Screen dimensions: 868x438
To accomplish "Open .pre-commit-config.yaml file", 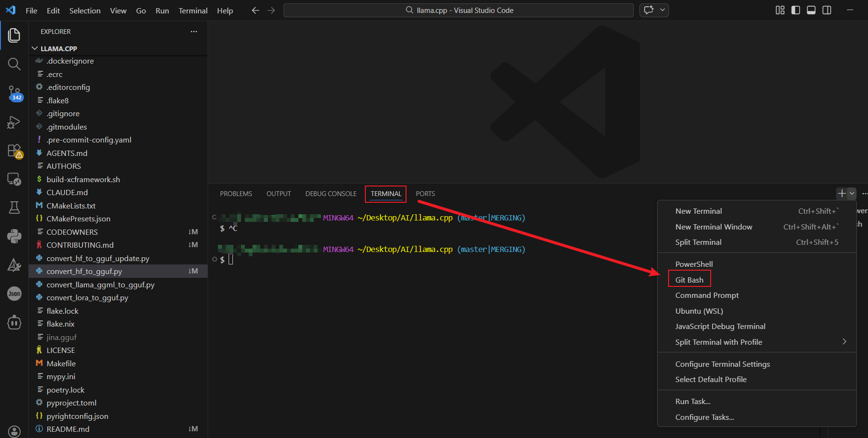I will [x=118, y=140].
